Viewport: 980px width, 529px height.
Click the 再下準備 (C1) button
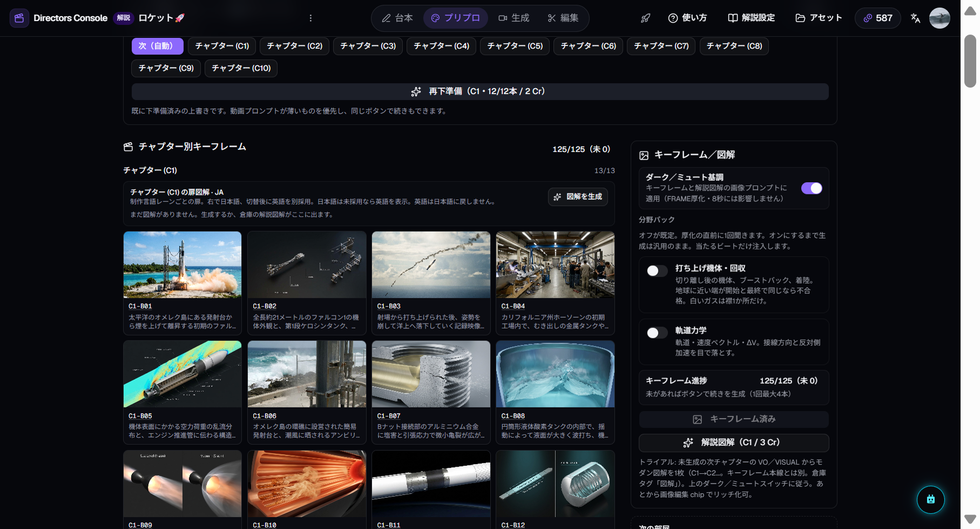click(480, 91)
